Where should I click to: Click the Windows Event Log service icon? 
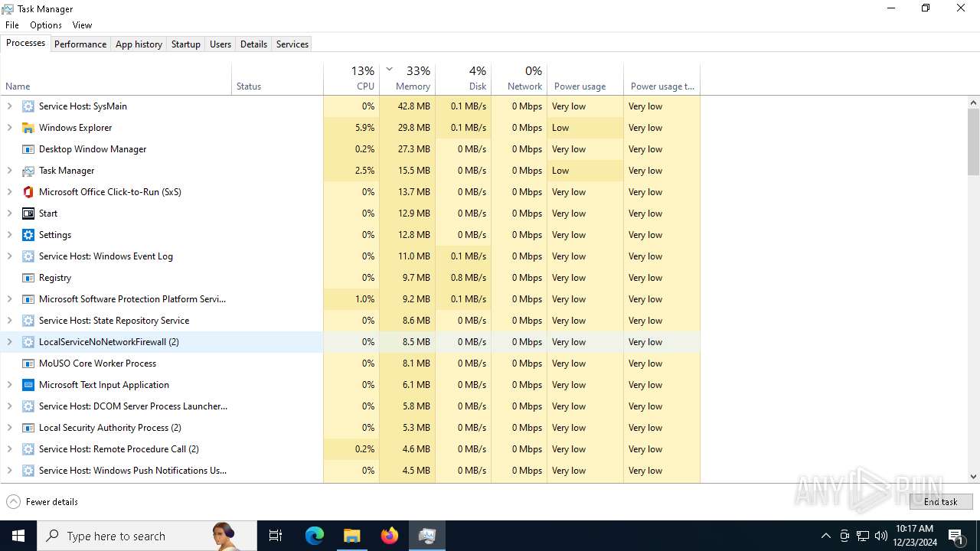click(x=28, y=256)
